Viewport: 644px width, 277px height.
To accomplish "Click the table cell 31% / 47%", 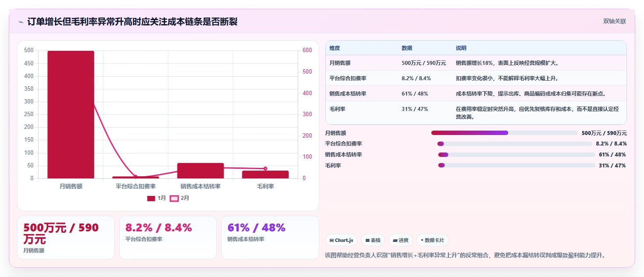I will [415, 109].
